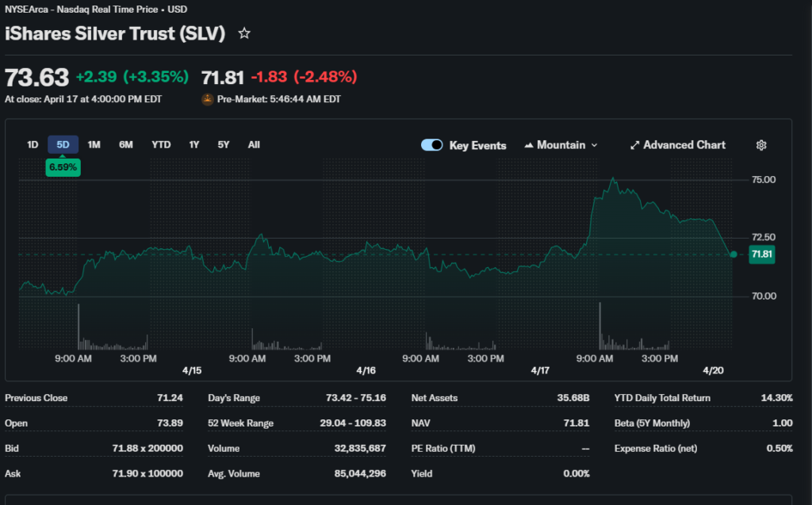
Task: Expand the Mountain chart style dropdown chevron
Action: click(x=595, y=145)
